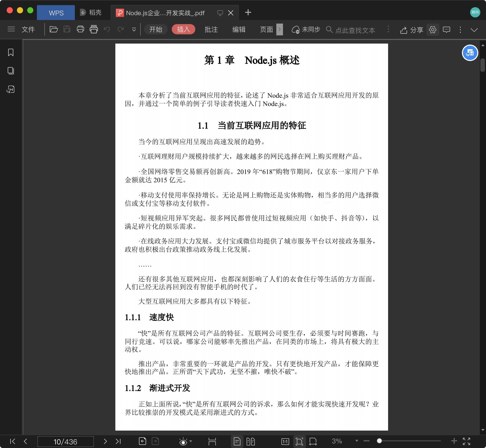Viewport: 486px width, 448px height.
Task: Select single page view
Action: click(x=237, y=441)
